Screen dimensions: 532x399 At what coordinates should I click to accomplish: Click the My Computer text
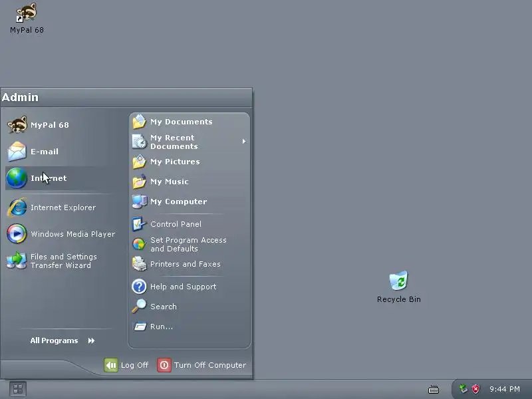click(x=179, y=202)
